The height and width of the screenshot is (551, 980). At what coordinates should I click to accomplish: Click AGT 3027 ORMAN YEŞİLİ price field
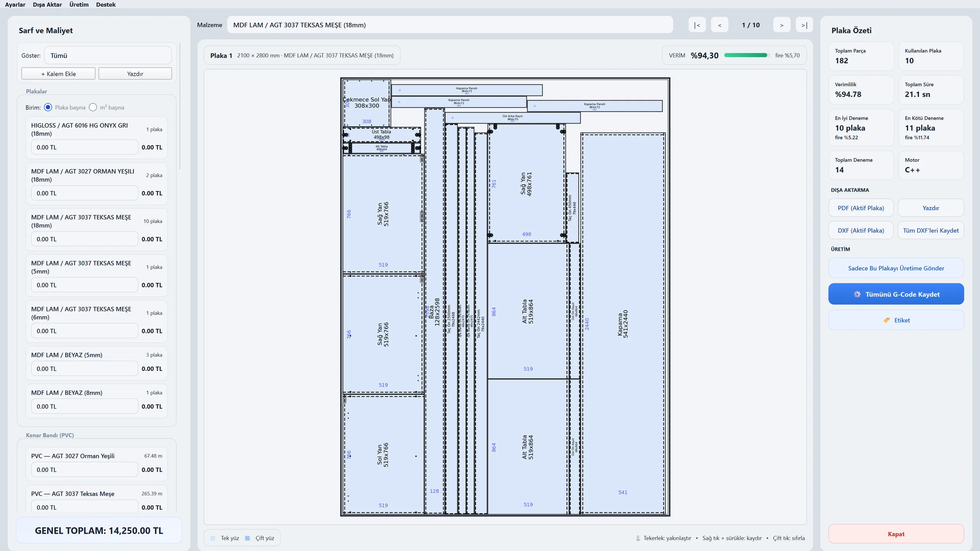click(x=84, y=193)
